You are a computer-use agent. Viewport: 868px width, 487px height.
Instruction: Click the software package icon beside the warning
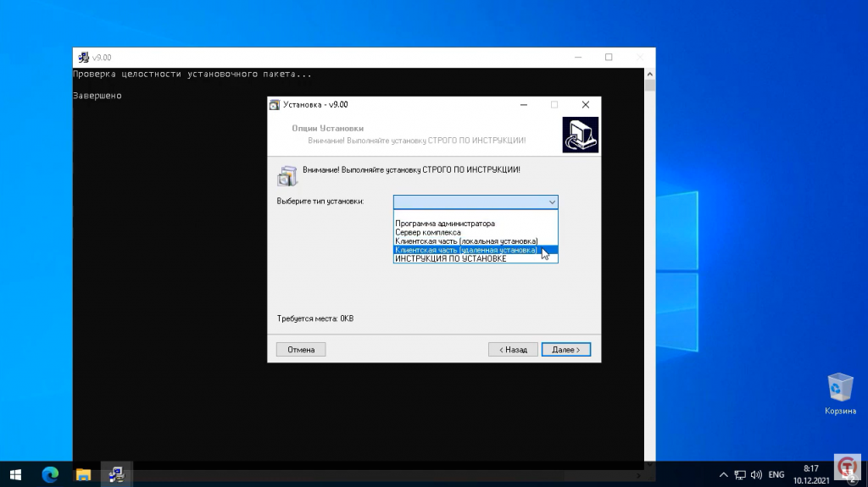coord(287,174)
